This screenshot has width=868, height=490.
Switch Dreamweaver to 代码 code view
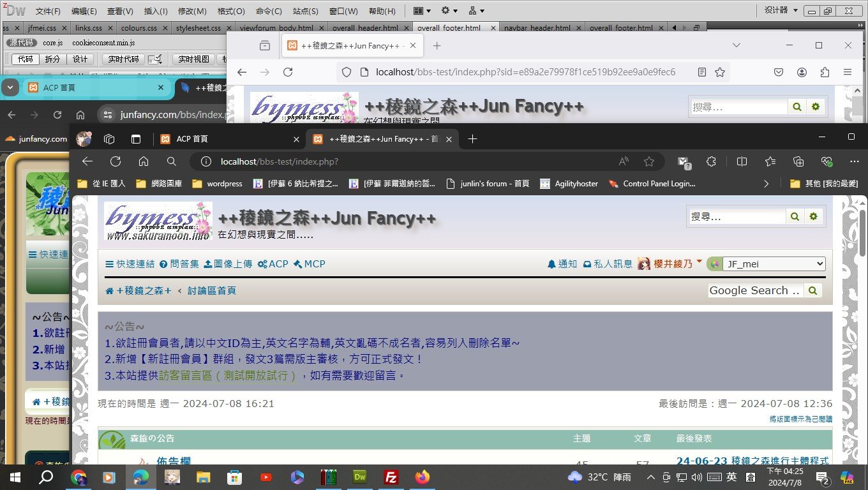point(26,59)
